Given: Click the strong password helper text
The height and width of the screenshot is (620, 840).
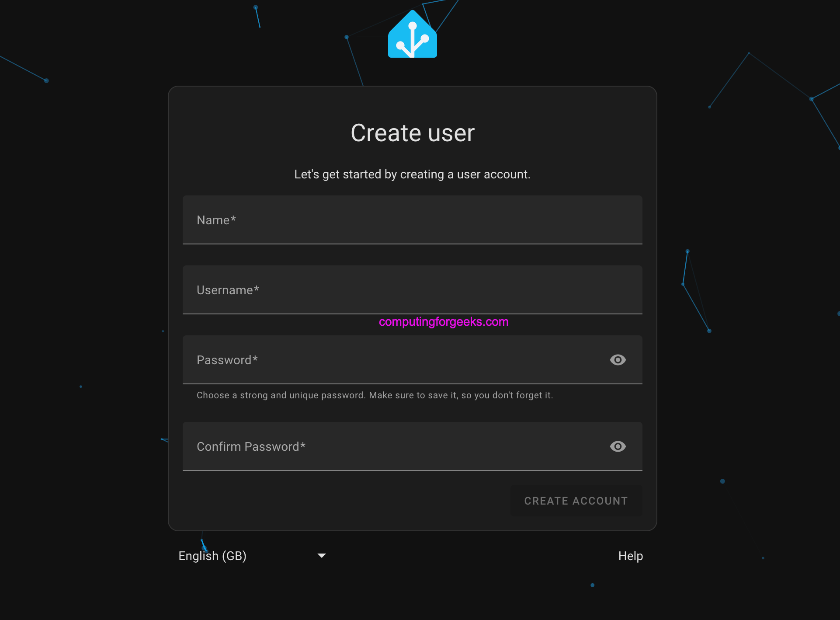Looking at the screenshot, I should pos(375,395).
